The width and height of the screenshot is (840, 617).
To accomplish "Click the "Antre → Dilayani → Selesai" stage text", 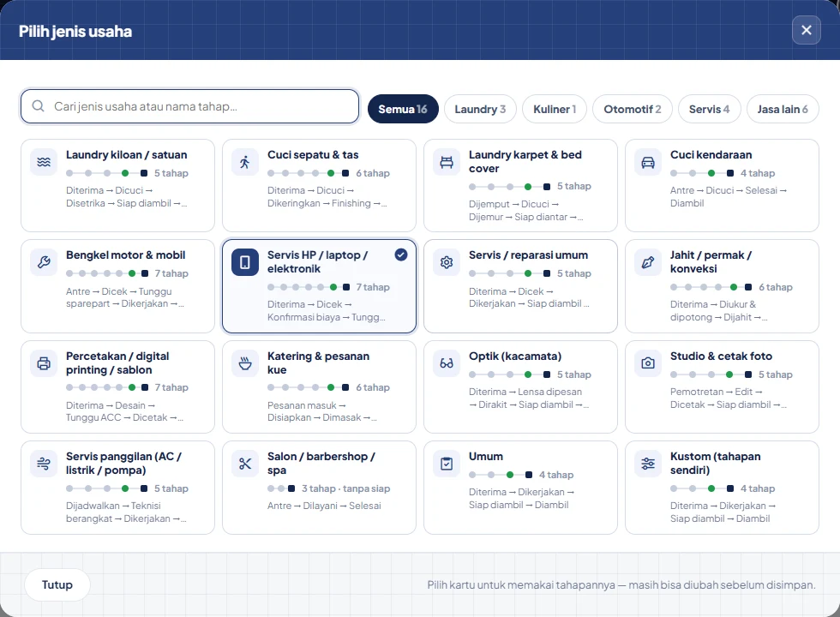I will pyautogui.click(x=324, y=506).
